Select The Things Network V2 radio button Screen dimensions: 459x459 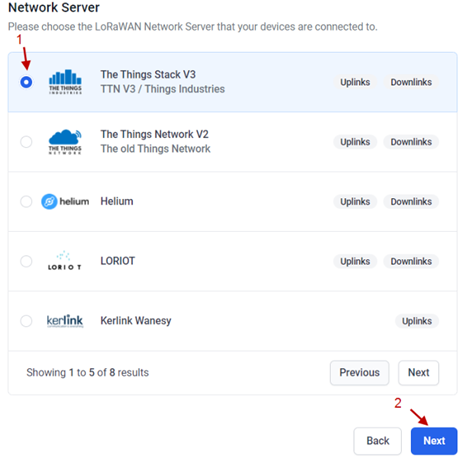tap(26, 142)
